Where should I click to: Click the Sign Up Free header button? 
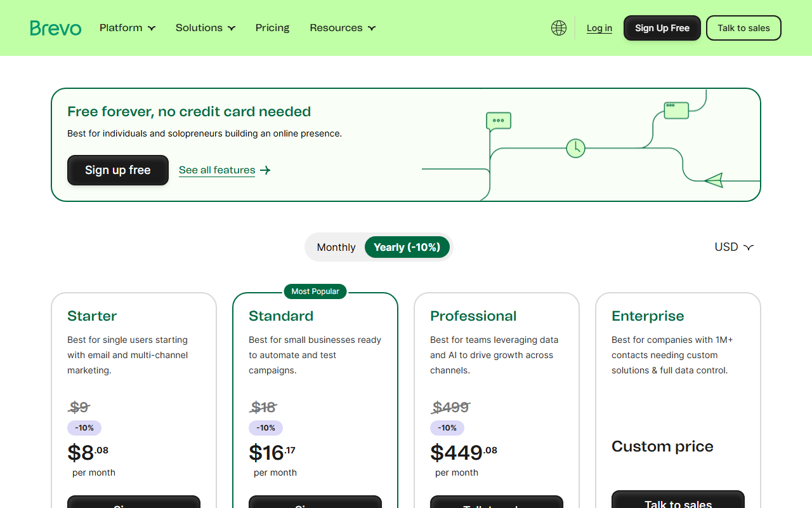(662, 28)
